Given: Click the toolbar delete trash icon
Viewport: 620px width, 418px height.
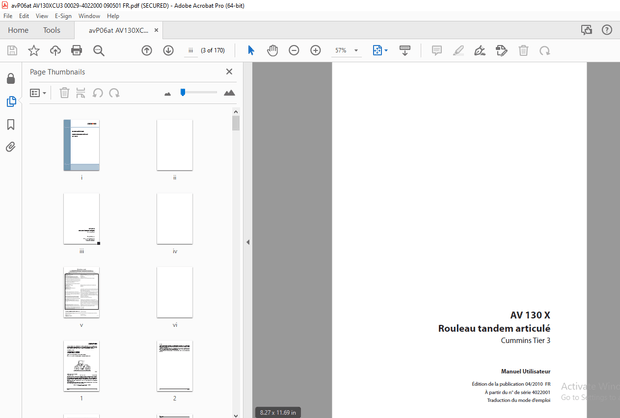Looking at the screenshot, I should click(x=523, y=51).
